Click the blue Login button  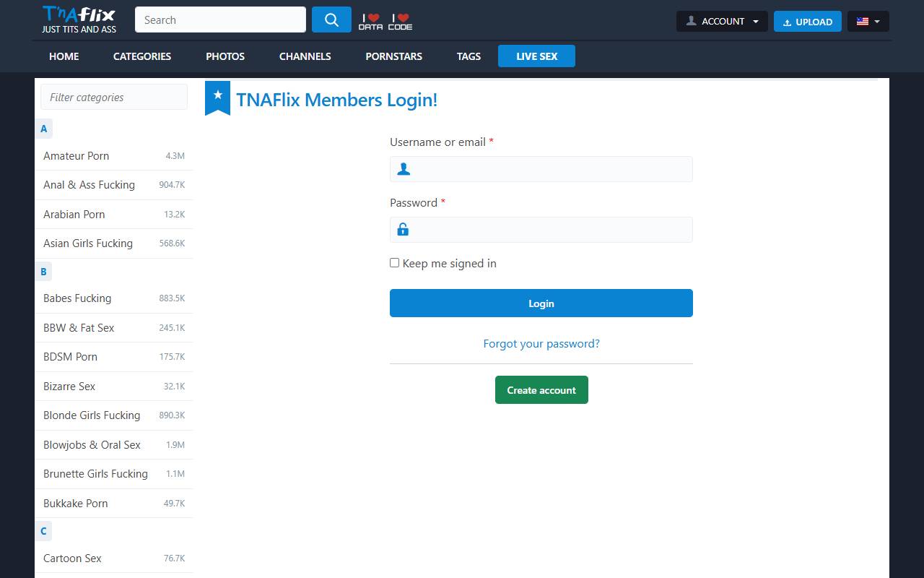(x=541, y=303)
